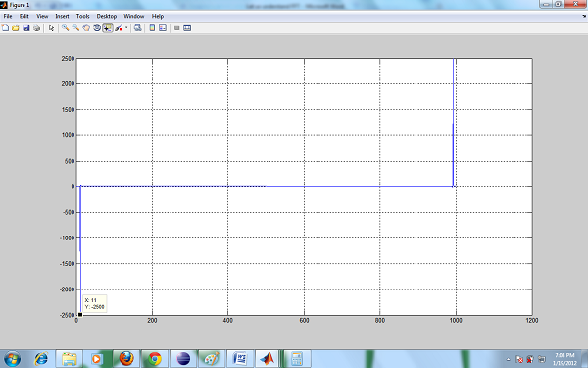Open the Tools menu
The height and width of the screenshot is (368, 588).
tap(83, 16)
